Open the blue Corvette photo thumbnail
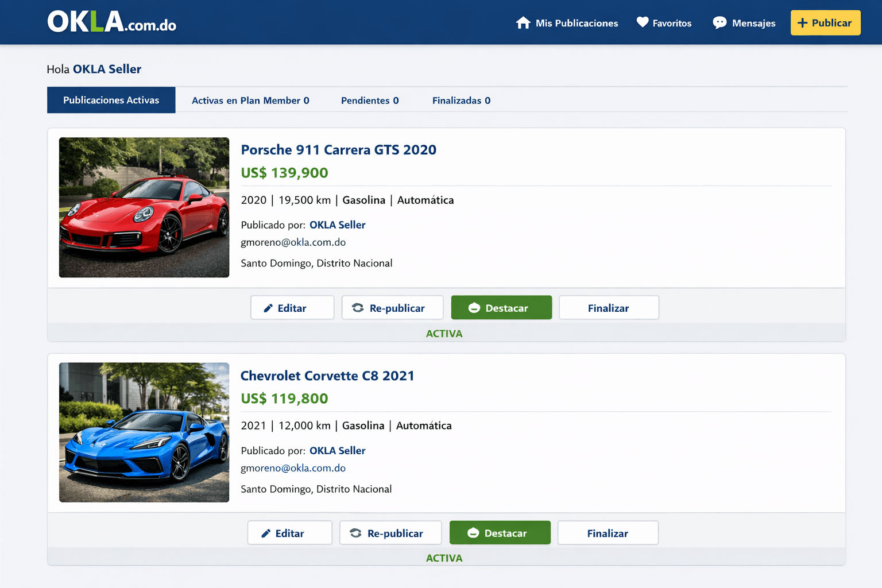Screen dimensions: 882x588 (144, 432)
